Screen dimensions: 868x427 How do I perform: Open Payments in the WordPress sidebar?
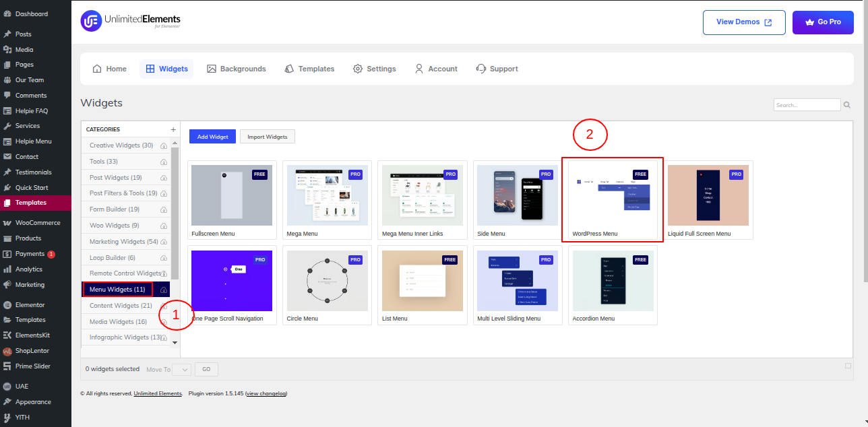coord(36,254)
